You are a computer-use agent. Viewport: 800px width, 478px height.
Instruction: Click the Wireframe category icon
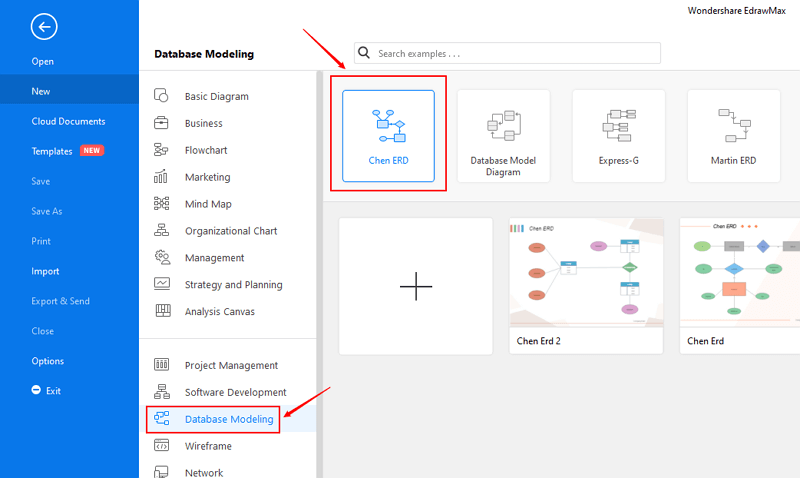click(x=162, y=445)
